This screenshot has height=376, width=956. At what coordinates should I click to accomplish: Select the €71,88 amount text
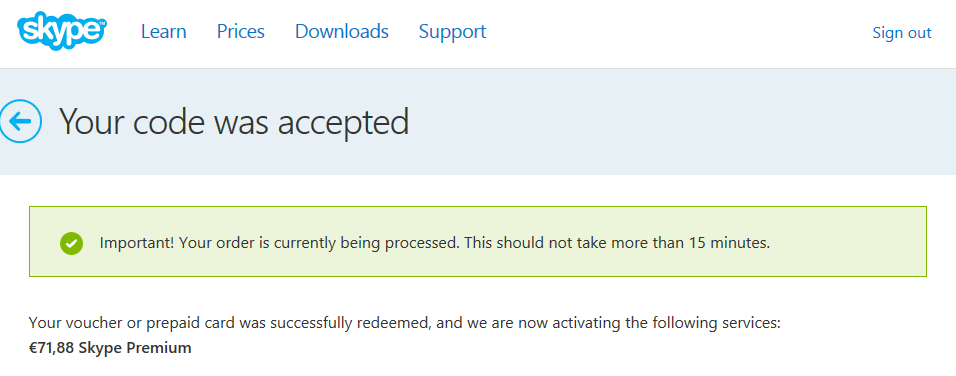click(52, 349)
